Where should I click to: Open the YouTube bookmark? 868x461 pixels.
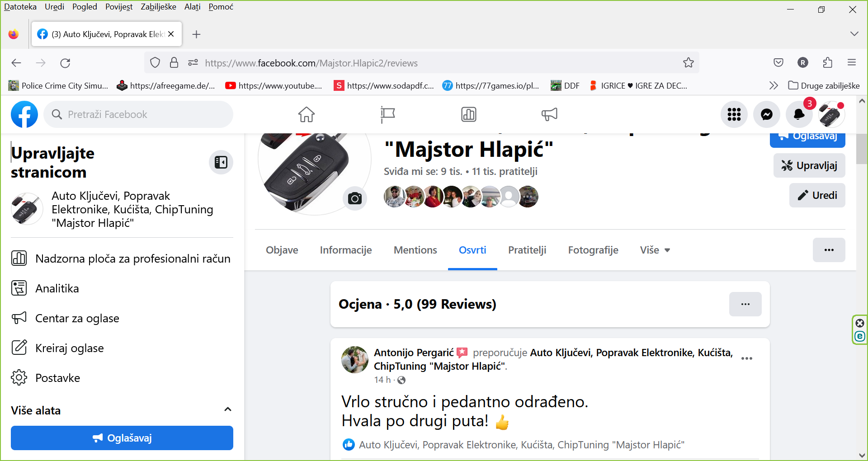274,85
